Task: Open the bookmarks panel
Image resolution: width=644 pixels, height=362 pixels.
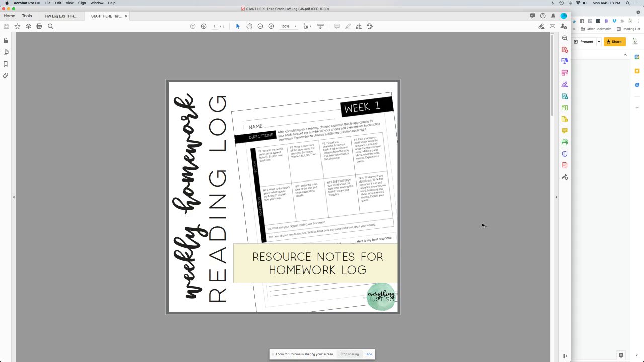Action: [6, 64]
